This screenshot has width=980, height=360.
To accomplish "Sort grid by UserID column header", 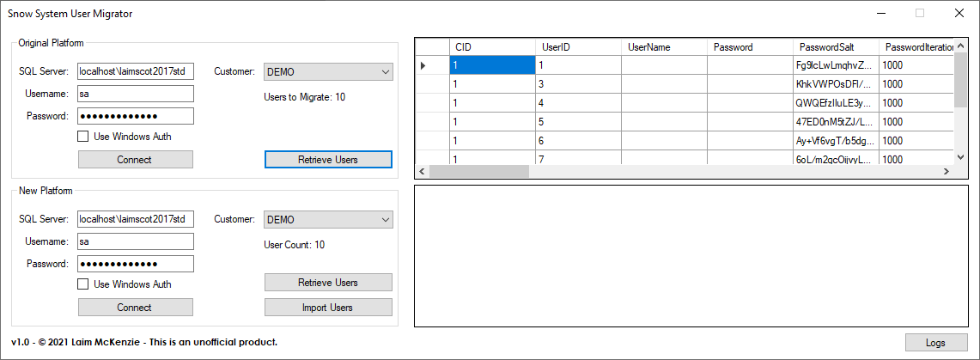I will 577,47.
